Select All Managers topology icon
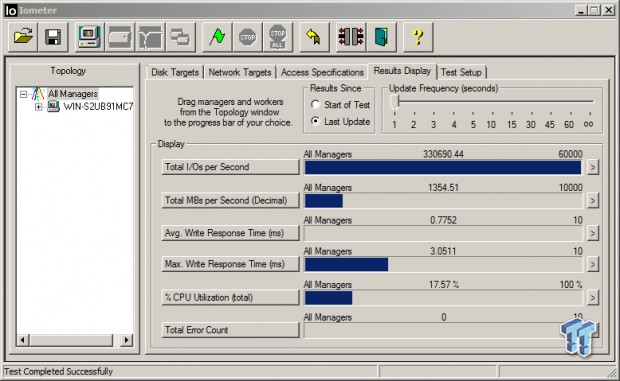This screenshot has width=620, height=381. (x=38, y=94)
